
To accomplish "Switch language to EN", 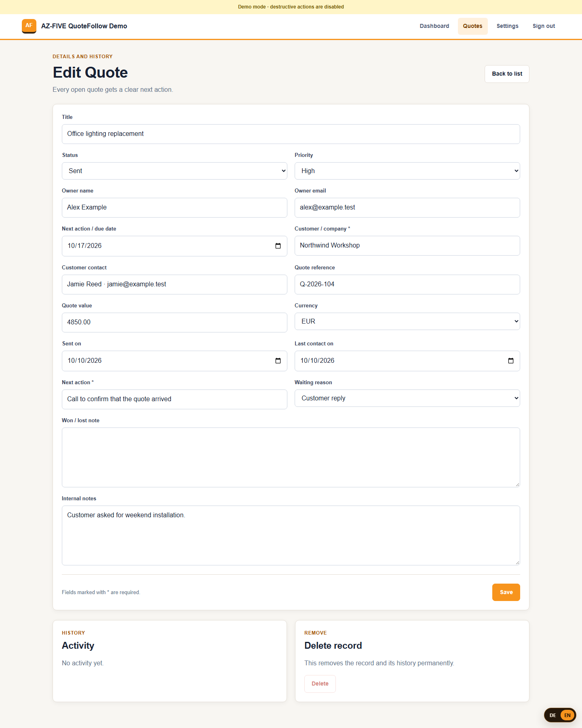I will click(x=567, y=715).
